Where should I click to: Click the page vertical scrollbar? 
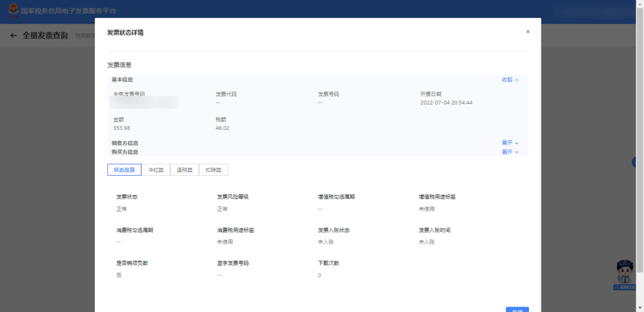(x=640, y=139)
